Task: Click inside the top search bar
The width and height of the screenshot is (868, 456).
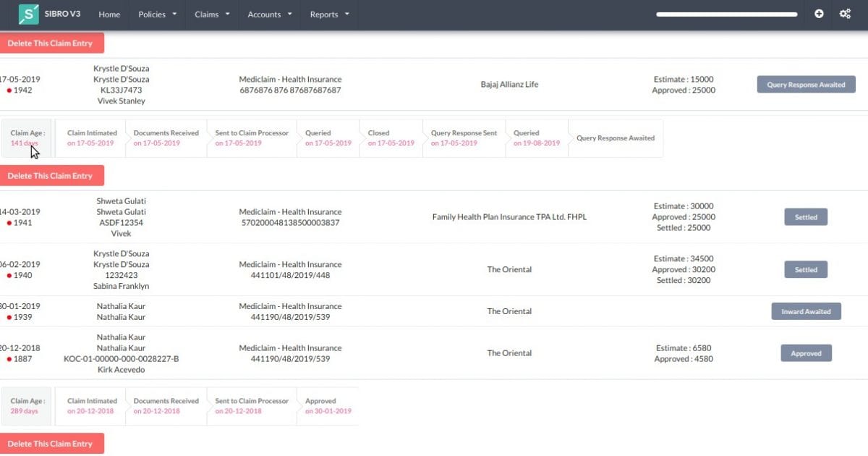Action: tap(726, 13)
